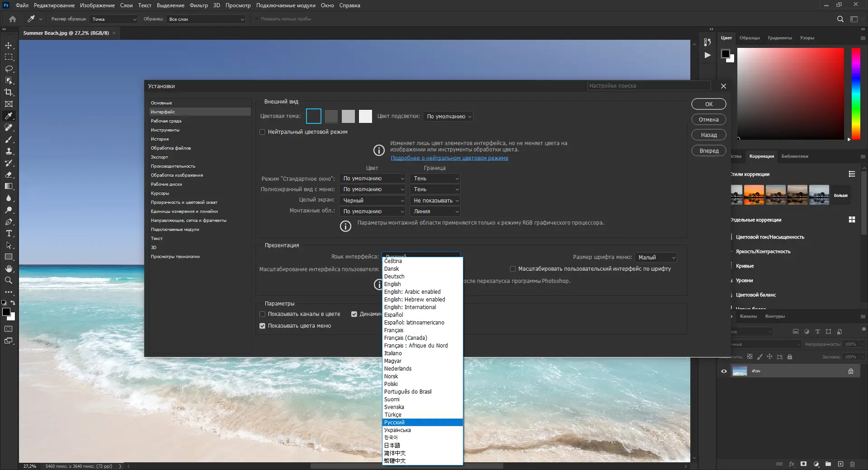Open the Размер шрифта меню dropdown
The image size is (868, 470).
coord(656,258)
